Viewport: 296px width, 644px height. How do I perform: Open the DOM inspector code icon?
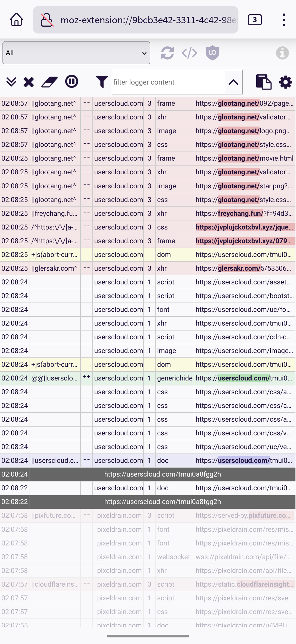(x=189, y=53)
